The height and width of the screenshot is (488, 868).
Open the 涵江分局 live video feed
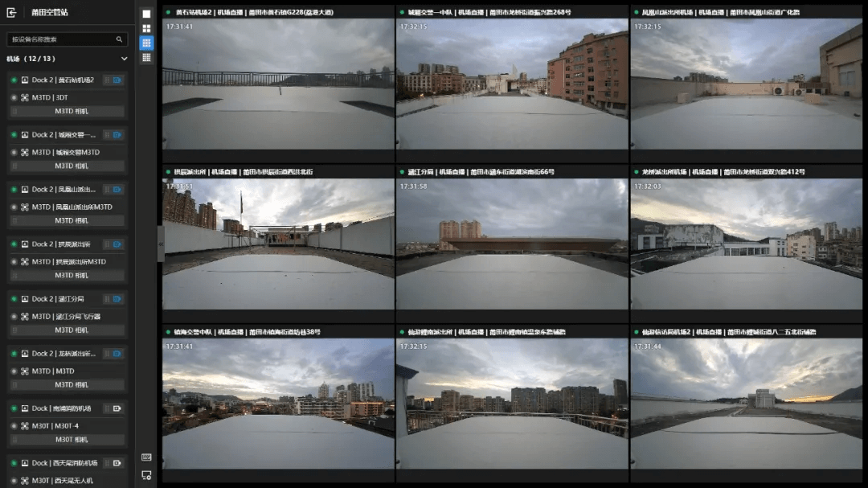[512, 244]
